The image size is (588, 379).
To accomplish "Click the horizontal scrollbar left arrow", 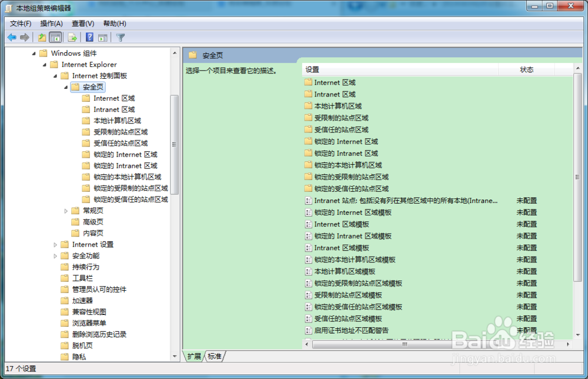I will click(x=307, y=344).
